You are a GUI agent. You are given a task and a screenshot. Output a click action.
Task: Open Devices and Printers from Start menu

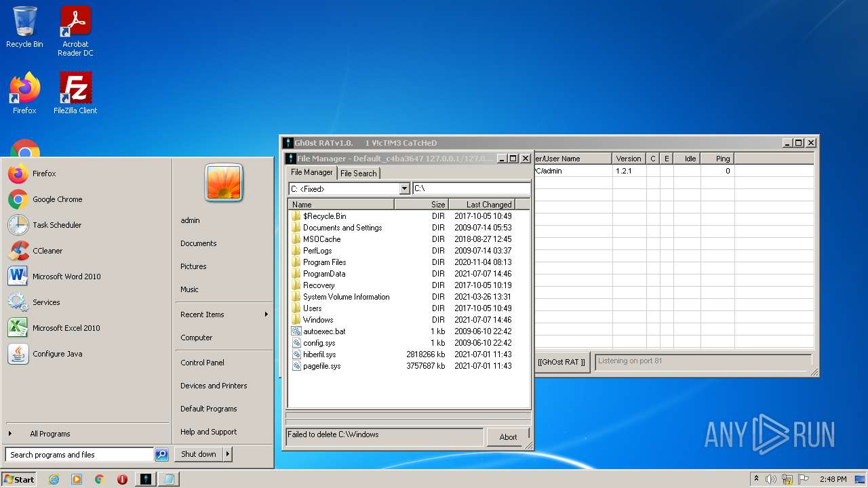pos(214,386)
